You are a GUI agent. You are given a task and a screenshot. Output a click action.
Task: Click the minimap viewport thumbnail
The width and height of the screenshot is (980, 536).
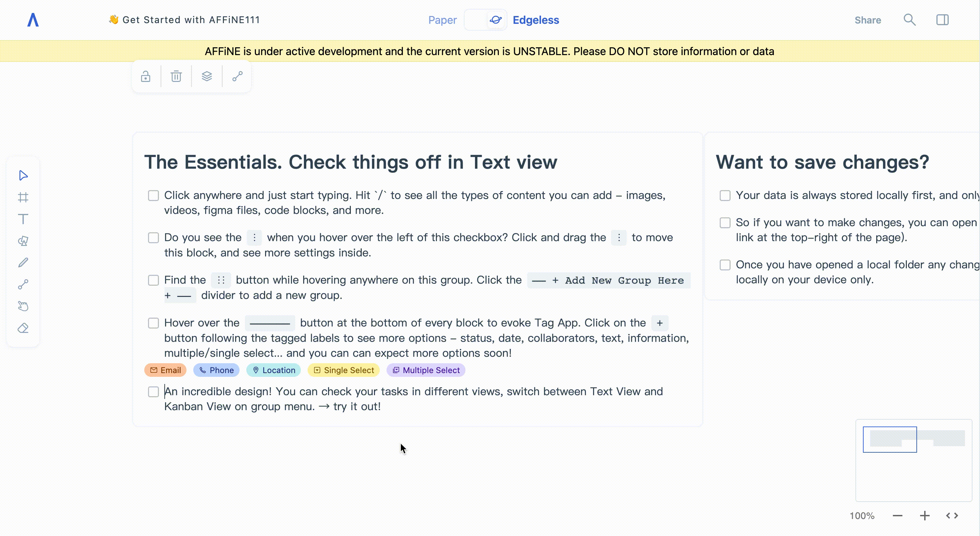click(890, 439)
